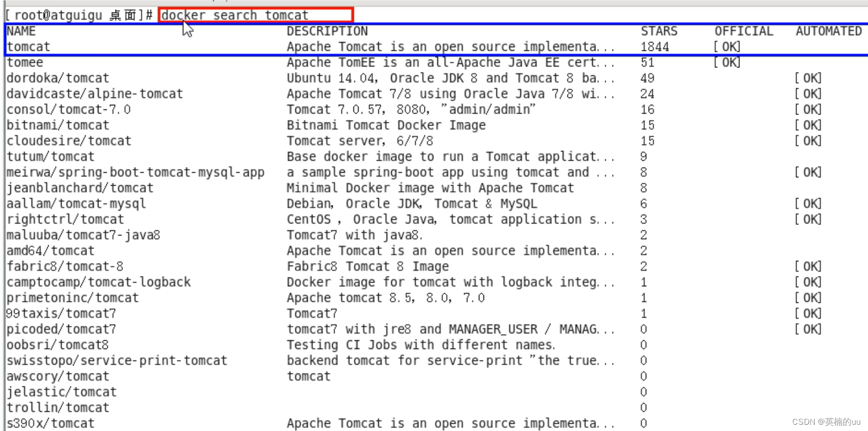Image resolution: width=868 pixels, height=431 pixels.
Task: Select the DESCRIPTION column header
Action: pos(328,31)
